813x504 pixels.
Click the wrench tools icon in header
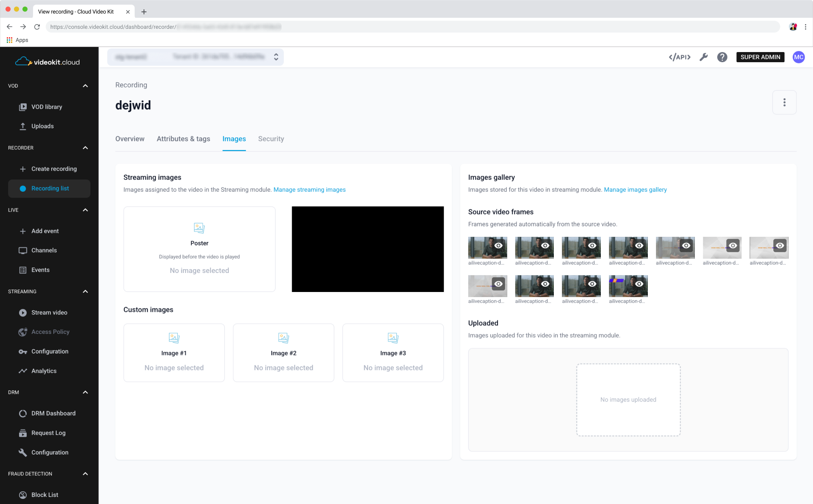coord(703,57)
